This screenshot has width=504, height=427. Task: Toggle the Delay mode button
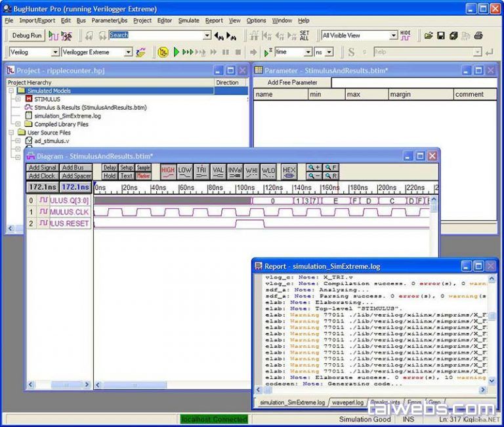point(110,168)
